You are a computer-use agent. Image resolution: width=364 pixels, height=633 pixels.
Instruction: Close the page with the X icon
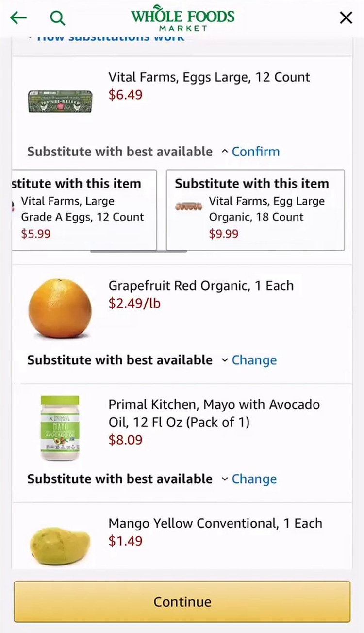click(346, 18)
